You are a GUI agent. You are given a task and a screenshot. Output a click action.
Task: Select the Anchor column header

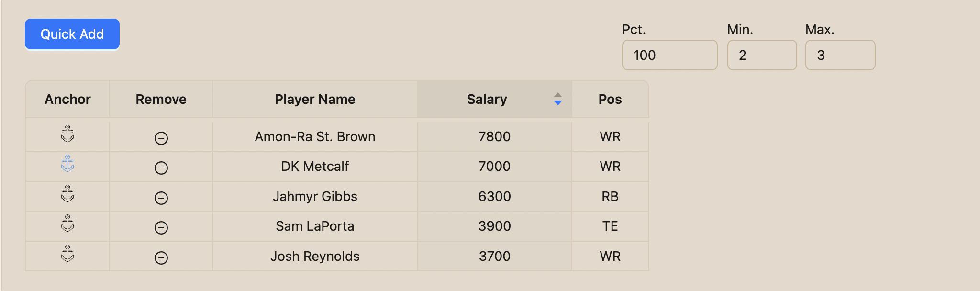67,99
